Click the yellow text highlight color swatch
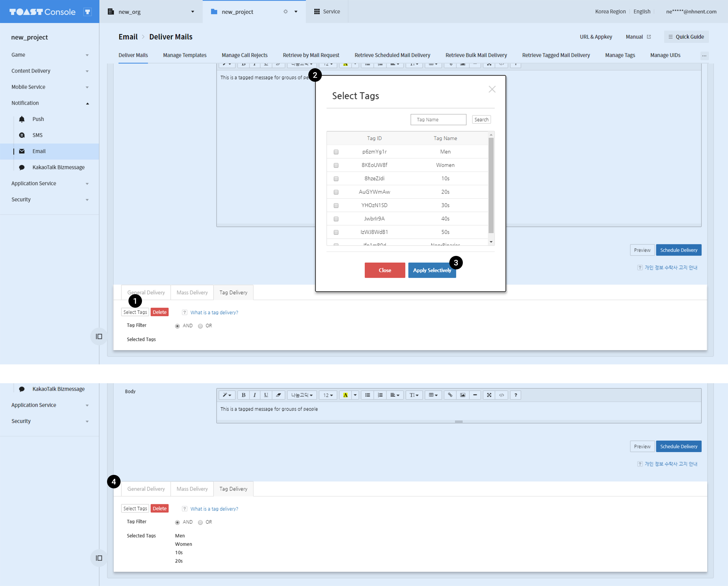 tap(345, 395)
